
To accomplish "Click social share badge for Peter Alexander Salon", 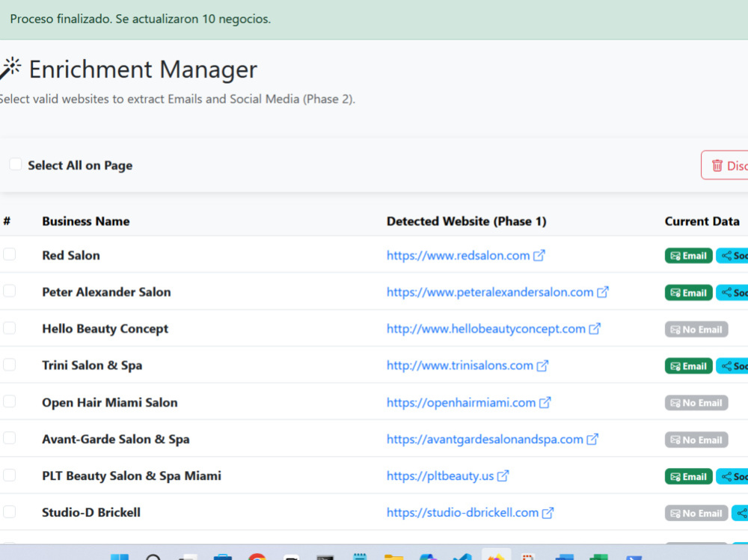I will [x=732, y=292].
